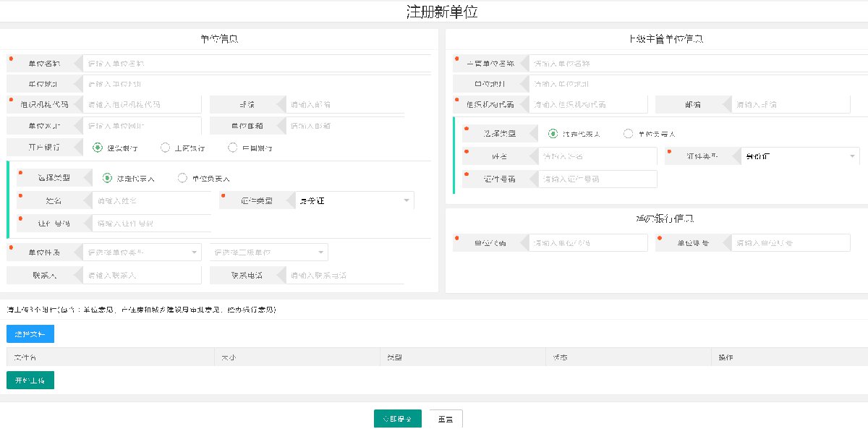Expand the 请选择二级单位 dropdown
Viewport: 868px width, 429px height.
coord(268,252)
